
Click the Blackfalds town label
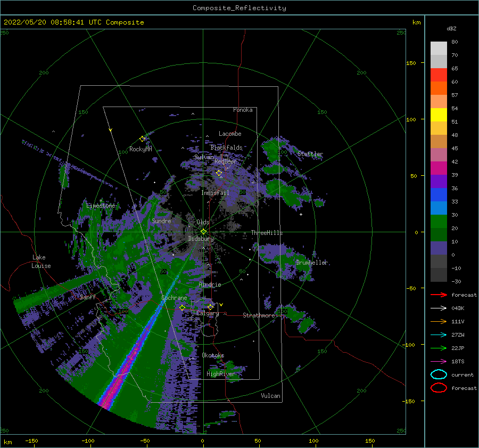(226, 148)
